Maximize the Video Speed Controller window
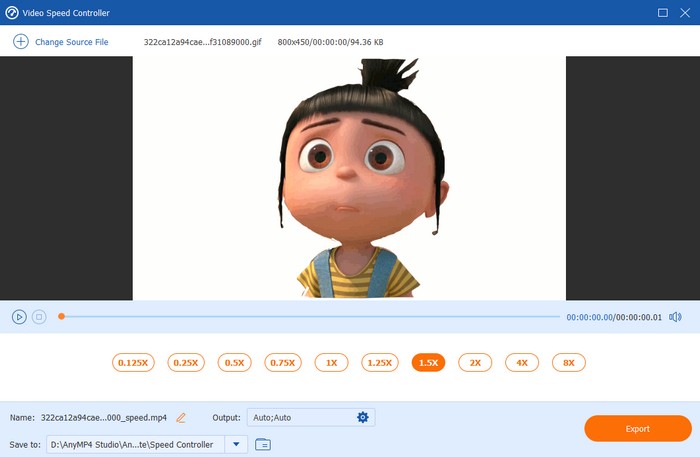 tap(663, 12)
